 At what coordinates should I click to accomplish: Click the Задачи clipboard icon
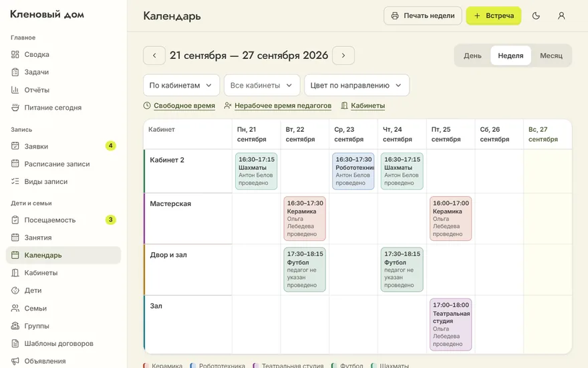[15, 72]
